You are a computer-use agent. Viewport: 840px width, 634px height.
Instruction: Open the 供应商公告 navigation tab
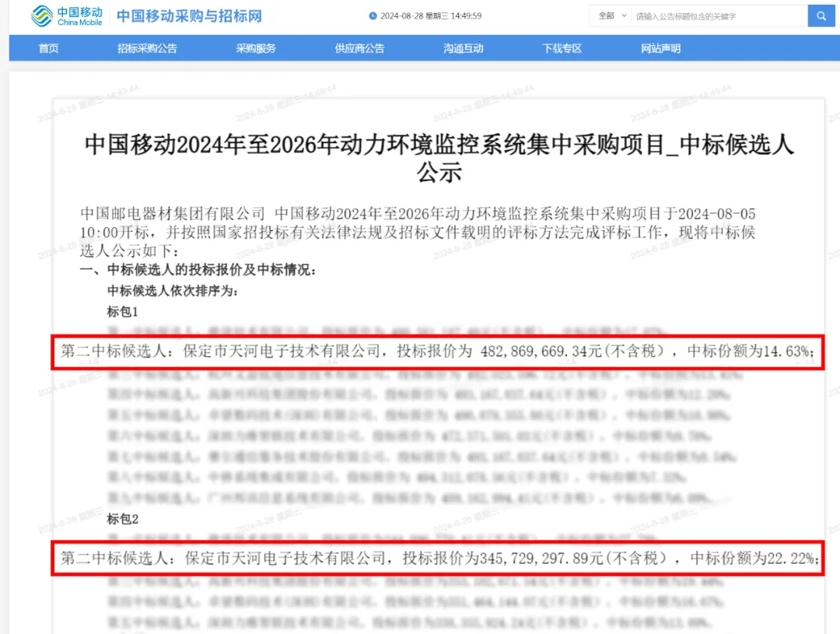click(x=359, y=48)
